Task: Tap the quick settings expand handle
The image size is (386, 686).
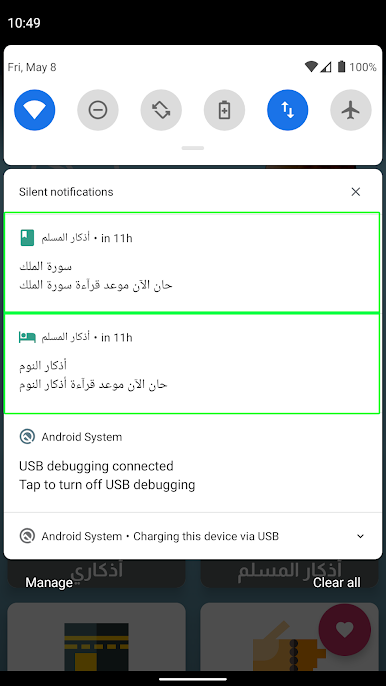Action: (193, 148)
